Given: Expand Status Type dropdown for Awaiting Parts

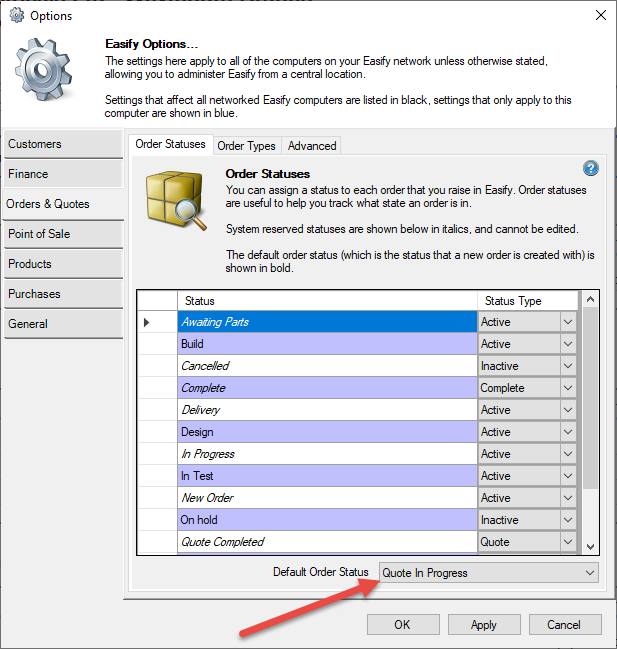Looking at the screenshot, I should pos(568,322).
